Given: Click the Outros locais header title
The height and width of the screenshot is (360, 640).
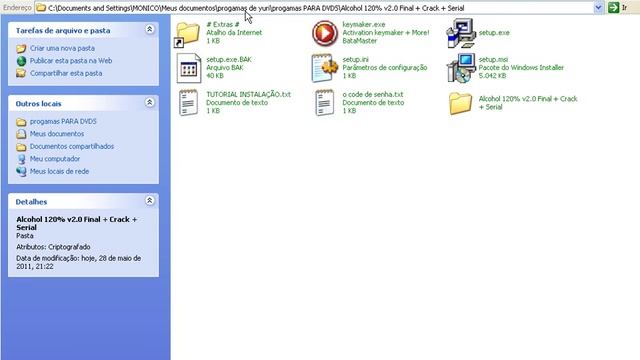Looking at the screenshot, I should point(38,104).
